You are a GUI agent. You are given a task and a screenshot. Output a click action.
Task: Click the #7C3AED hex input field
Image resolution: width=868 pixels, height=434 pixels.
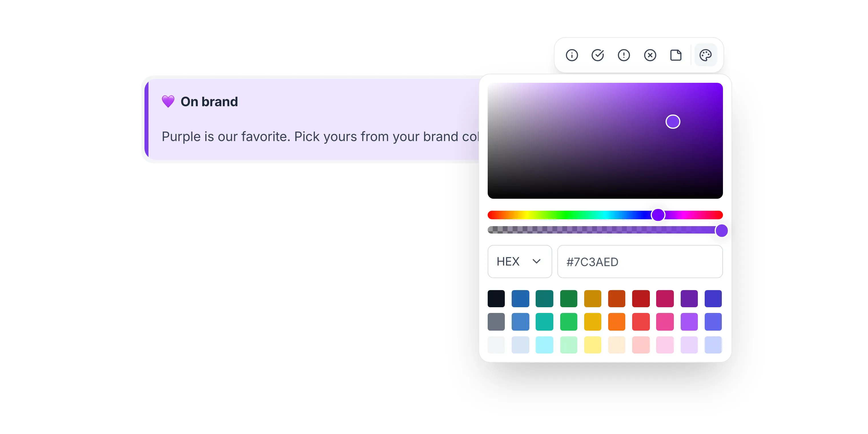pos(640,262)
